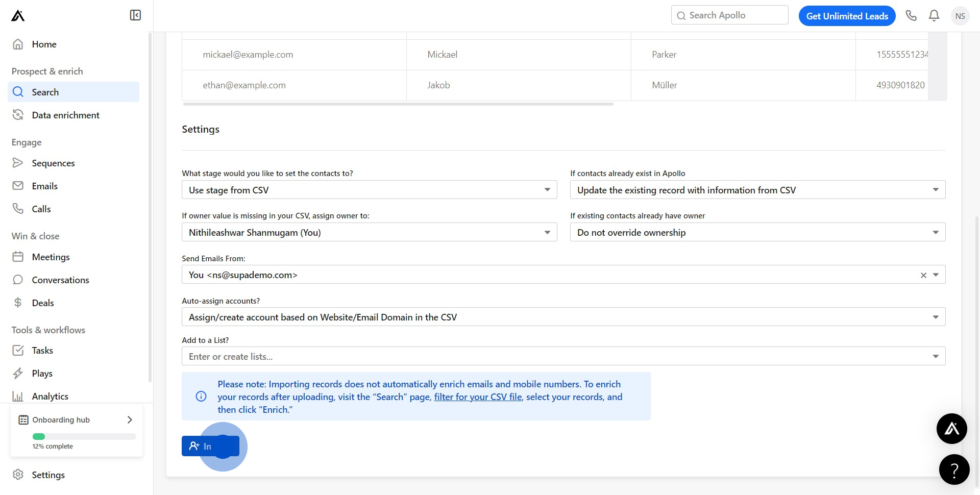Open Data enrichment in the sidebar
The width and height of the screenshot is (980, 495).
point(65,115)
